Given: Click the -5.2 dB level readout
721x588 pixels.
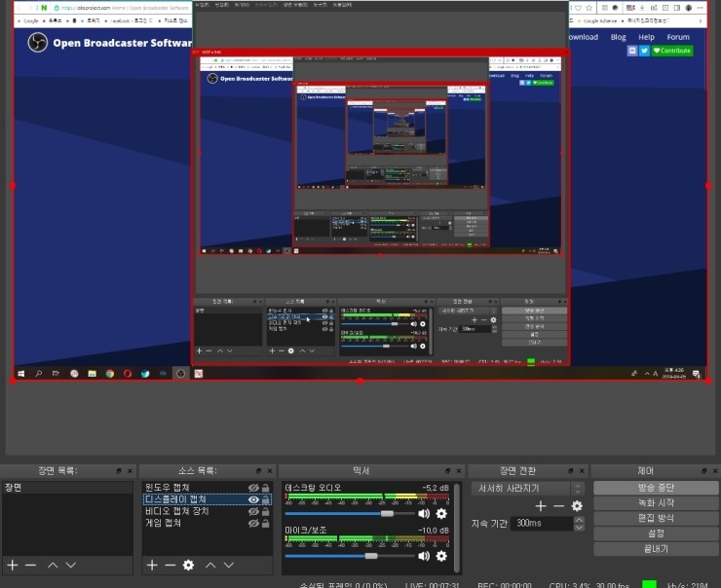Looking at the screenshot, I should point(435,488).
